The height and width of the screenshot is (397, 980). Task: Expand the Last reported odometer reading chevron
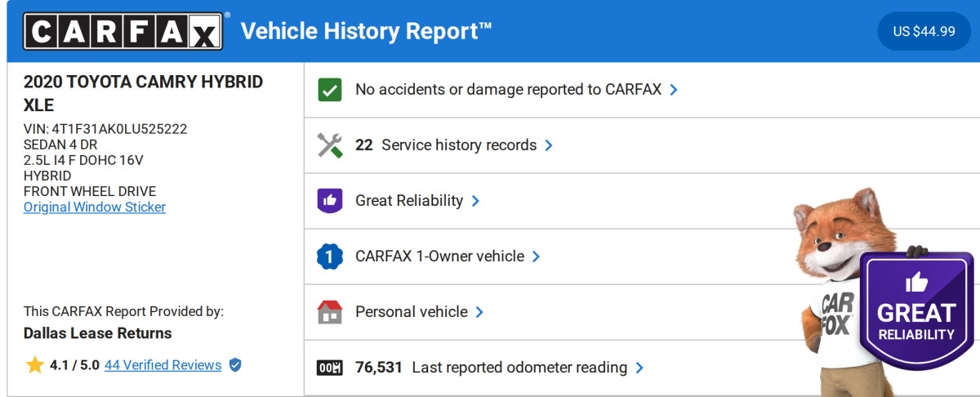click(x=639, y=368)
